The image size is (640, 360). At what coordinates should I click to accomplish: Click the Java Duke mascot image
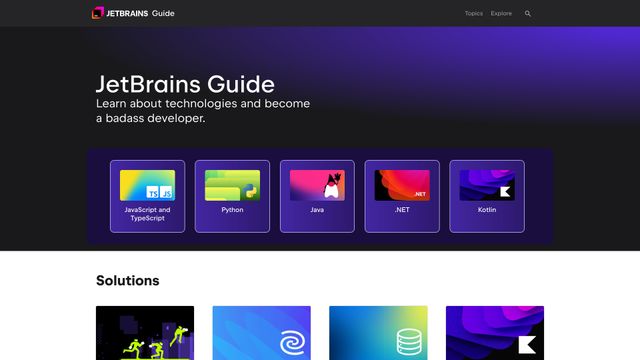coord(317,185)
